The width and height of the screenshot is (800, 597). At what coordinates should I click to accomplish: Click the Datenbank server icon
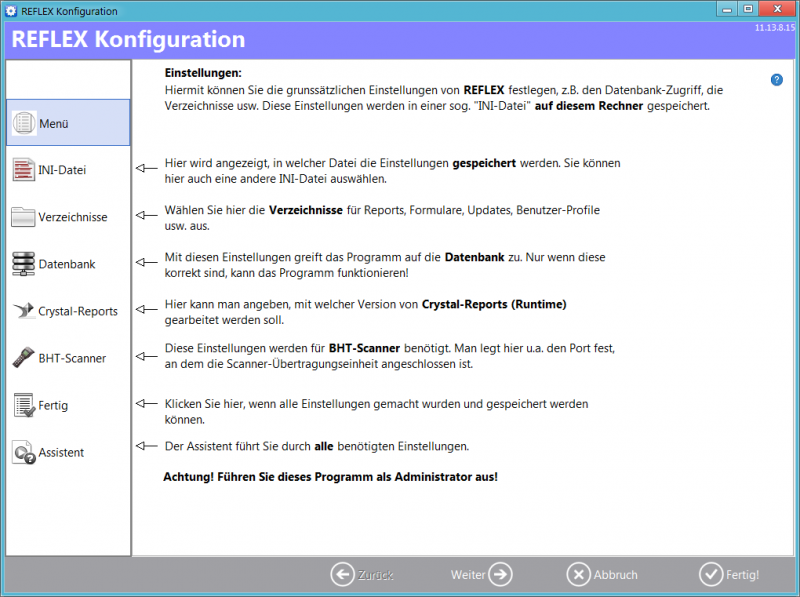[23, 264]
